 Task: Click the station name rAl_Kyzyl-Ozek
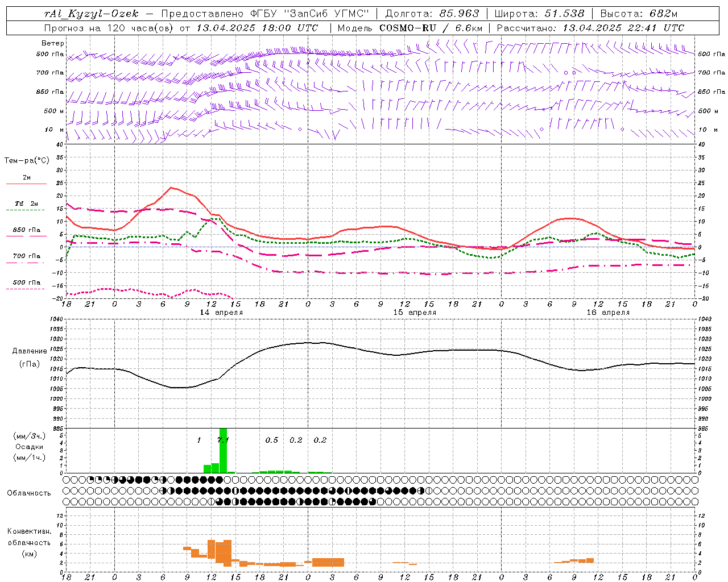(x=91, y=14)
